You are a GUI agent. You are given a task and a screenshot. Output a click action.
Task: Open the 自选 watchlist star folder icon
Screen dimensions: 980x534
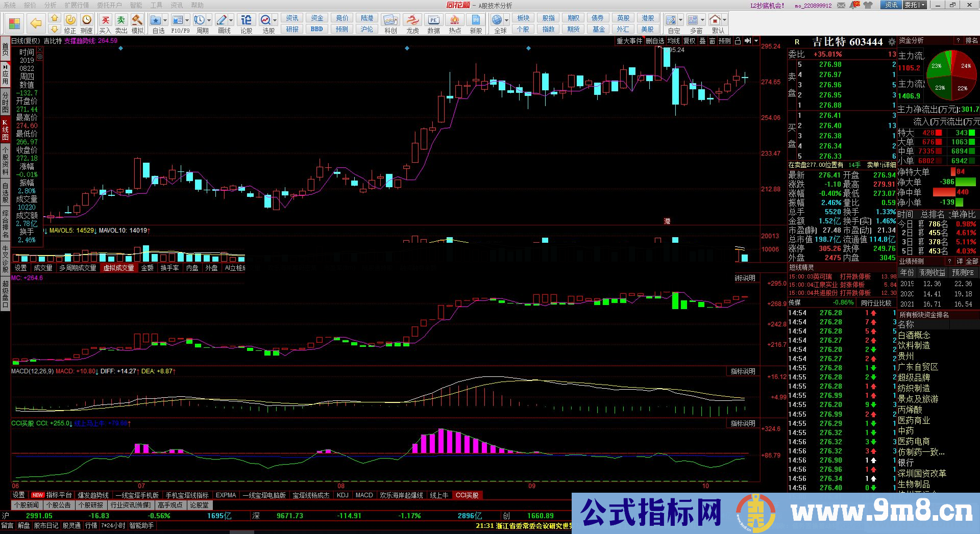point(156,20)
